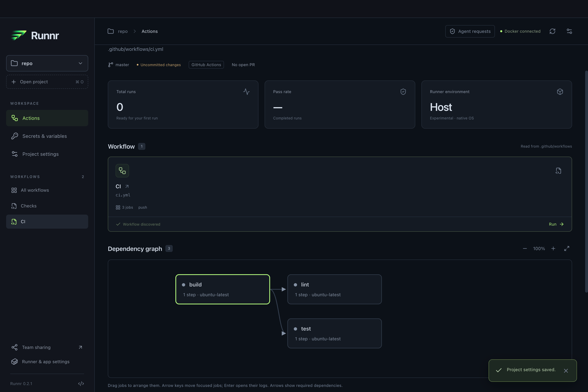
Task: Open settings sliders icon at top right
Action: pyautogui.click(x=569, y=31)
